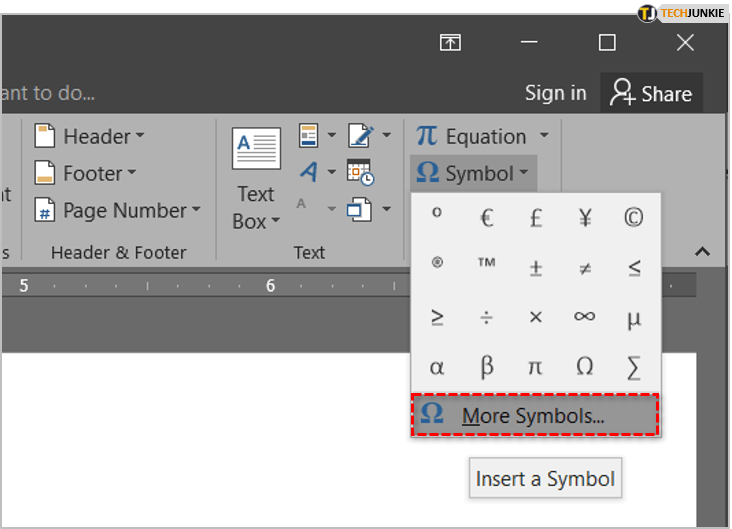
Task: Pick the copyright symbol from the grid
Action: 633,217
